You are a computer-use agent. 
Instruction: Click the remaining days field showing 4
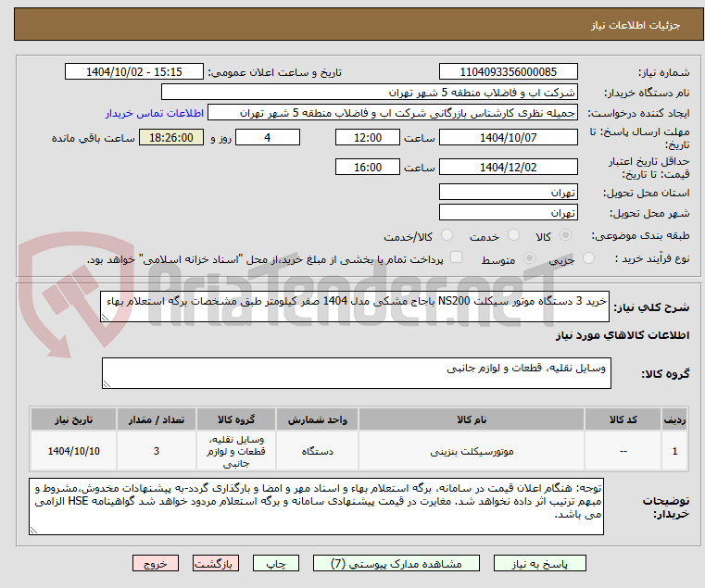pyautogui.click(x=268, y=138)
